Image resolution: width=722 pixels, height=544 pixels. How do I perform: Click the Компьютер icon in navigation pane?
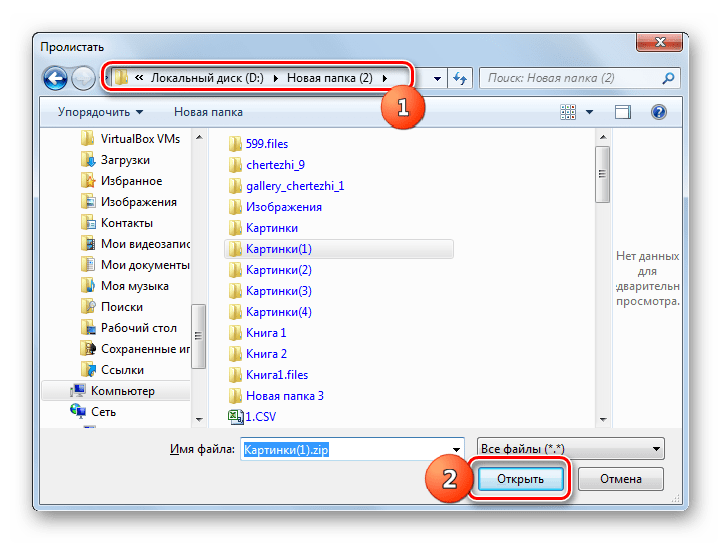click(78, 391)
